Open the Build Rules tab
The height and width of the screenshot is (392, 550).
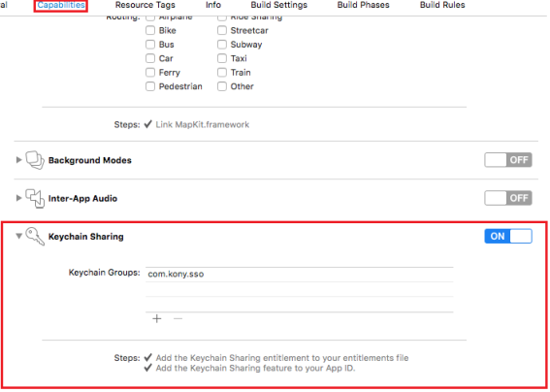point(442,5)
